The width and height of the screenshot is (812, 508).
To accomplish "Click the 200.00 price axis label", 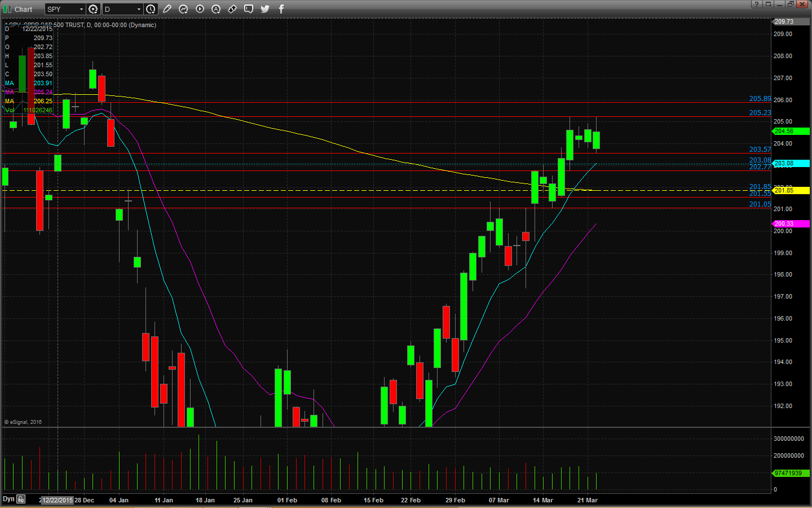I will tap(783, 231).
